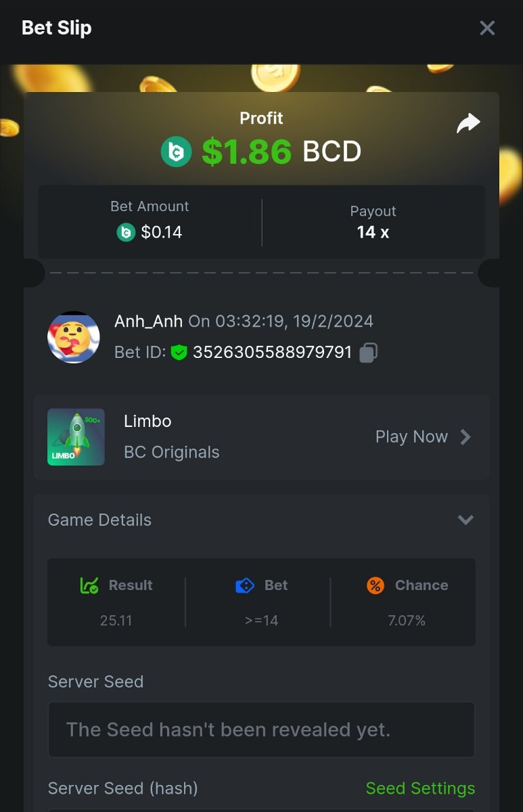Screen dimensions: 523x812
Task: Click the green verified shield beside Bet ID
Action: point(179,353)
